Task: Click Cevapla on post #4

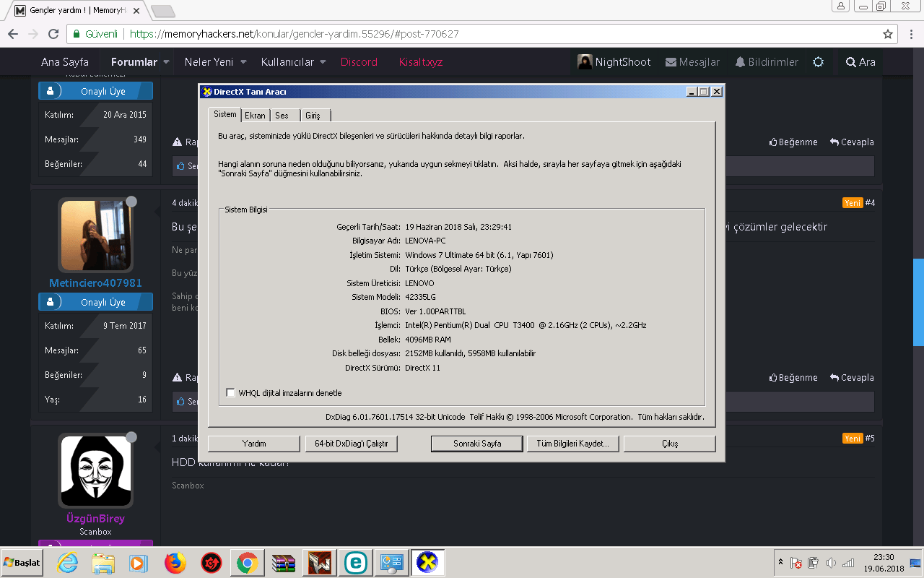Action: (x=852, y=378)
